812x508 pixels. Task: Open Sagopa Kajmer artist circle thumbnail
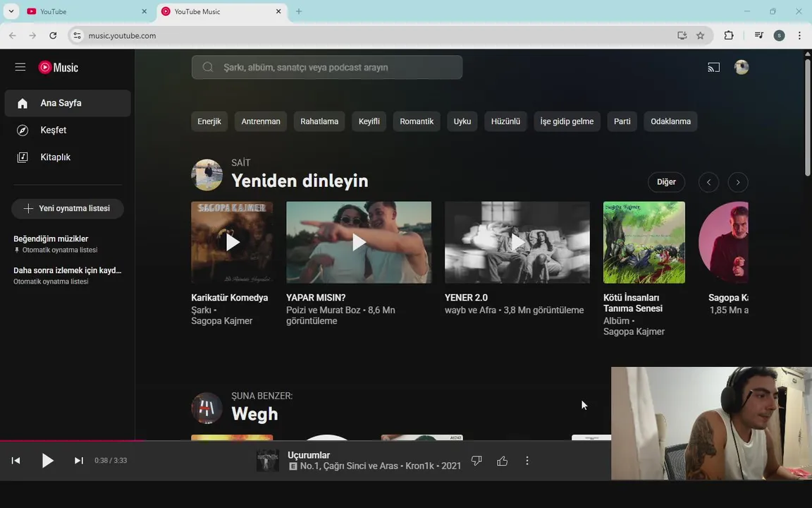point(723,242)
